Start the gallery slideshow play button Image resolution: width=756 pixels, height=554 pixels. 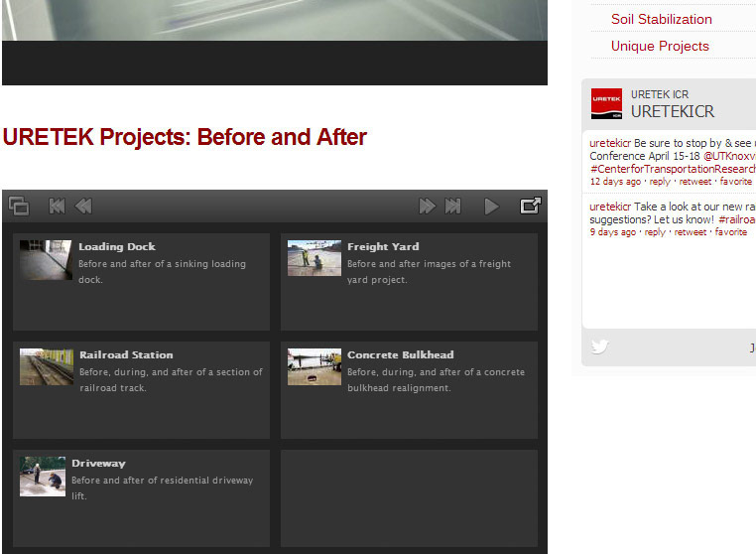pos(491,207)
